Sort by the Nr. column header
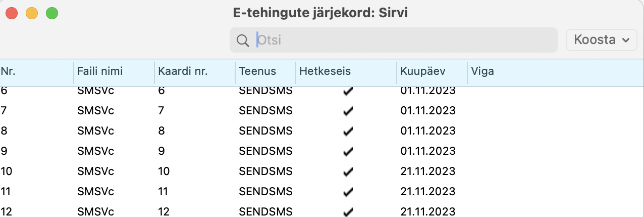 pos(9,71)
